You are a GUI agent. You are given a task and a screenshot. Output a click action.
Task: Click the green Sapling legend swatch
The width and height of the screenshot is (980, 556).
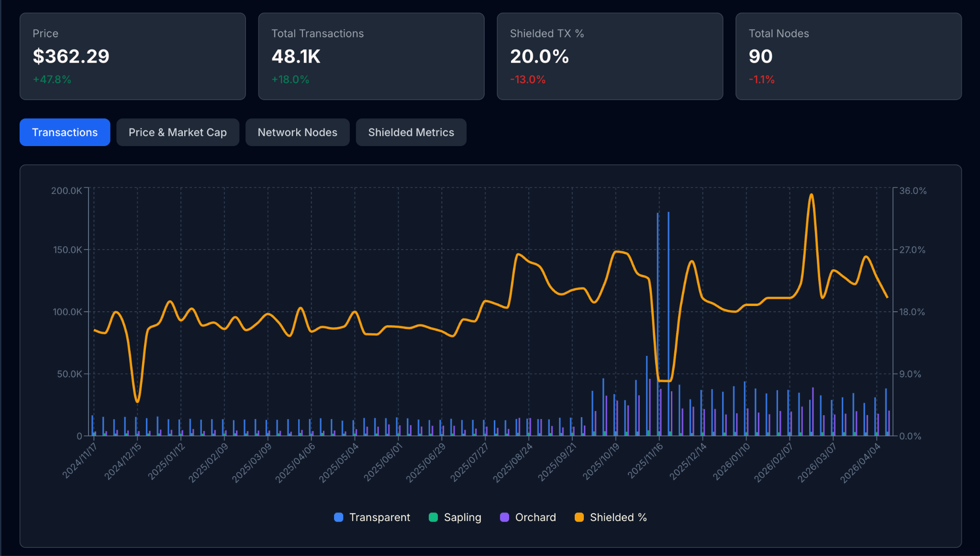click(433, 517)
